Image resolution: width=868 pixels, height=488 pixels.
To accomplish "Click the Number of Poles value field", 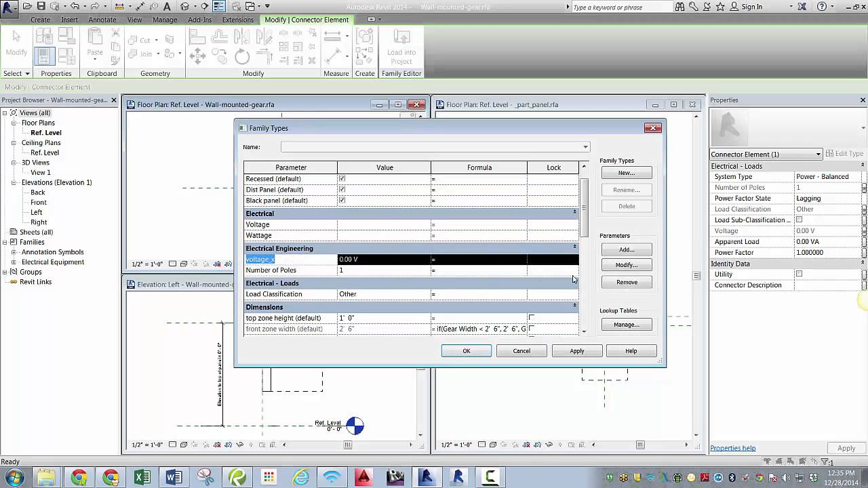I will point(384,270).
